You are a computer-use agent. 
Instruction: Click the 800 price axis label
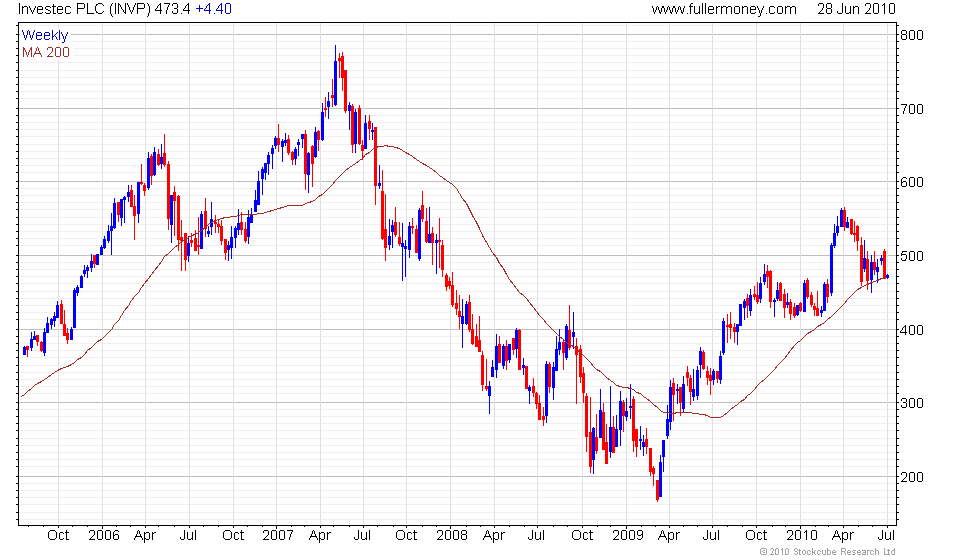[x=911, y=35]
